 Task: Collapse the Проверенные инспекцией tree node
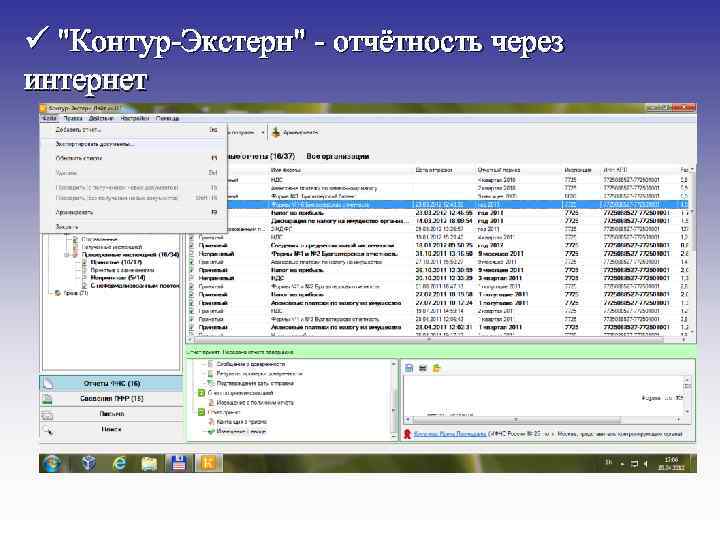click(67, 254)
